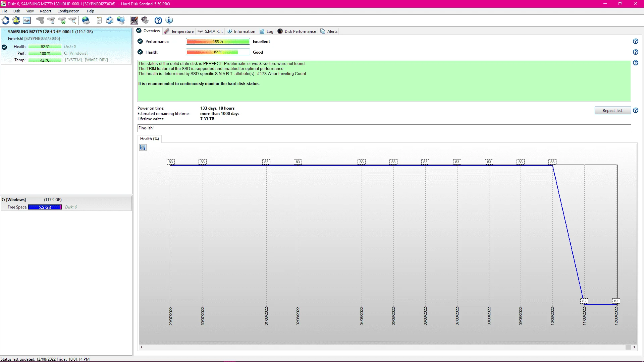Click the notepad report toolbar icon

click(x=99, y=20)
